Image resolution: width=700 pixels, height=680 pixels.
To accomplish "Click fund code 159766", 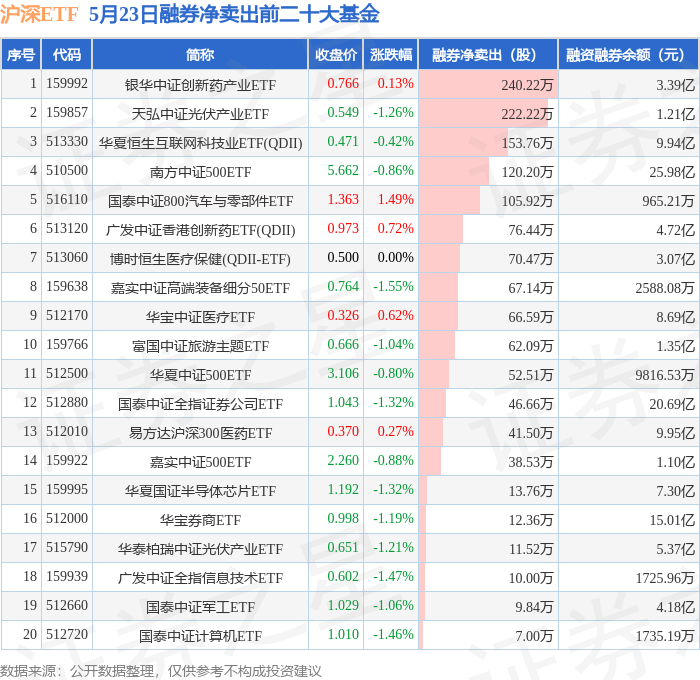I will click(67, 345).
